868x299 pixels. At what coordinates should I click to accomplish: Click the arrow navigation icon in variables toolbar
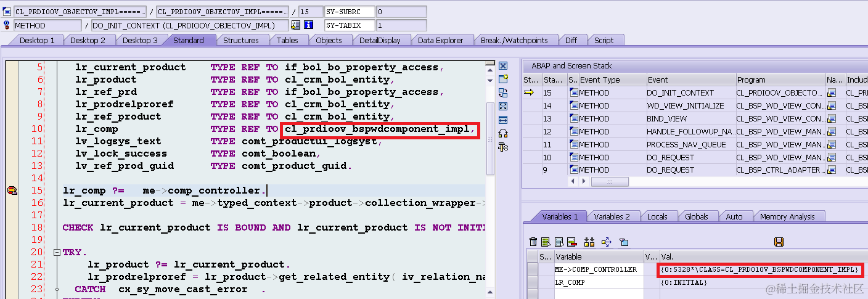coord(606,242)
